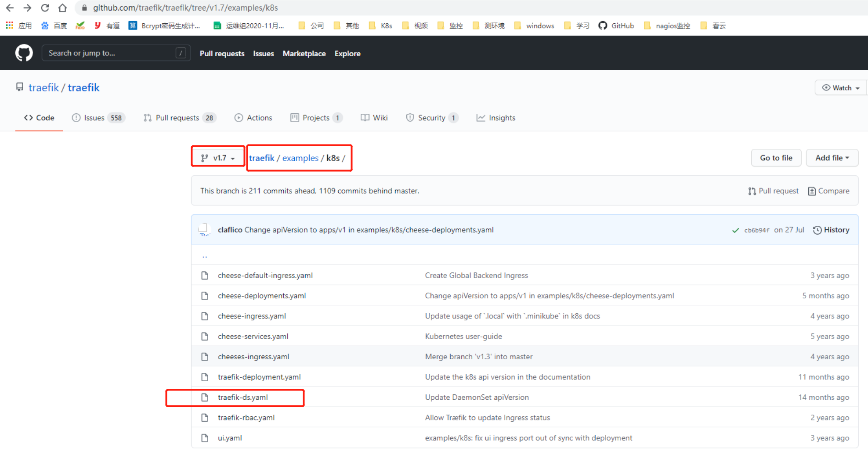Open the Youdao bookmark
Viewport: 868px width, 459px height.
pos(107,25)
